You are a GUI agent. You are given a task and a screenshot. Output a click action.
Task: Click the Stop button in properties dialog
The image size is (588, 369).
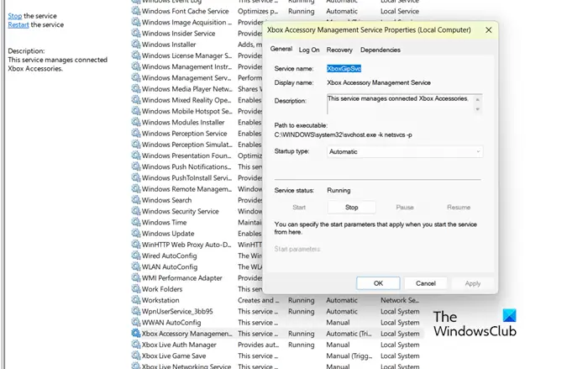click(351, 208)
